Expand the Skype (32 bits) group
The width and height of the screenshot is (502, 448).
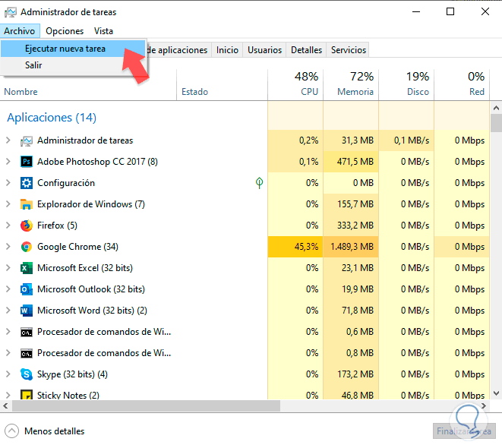8,374
